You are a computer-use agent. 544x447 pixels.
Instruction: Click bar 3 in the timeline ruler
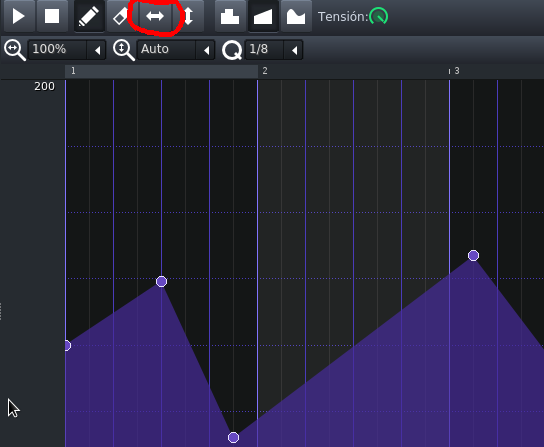[457, 71]
